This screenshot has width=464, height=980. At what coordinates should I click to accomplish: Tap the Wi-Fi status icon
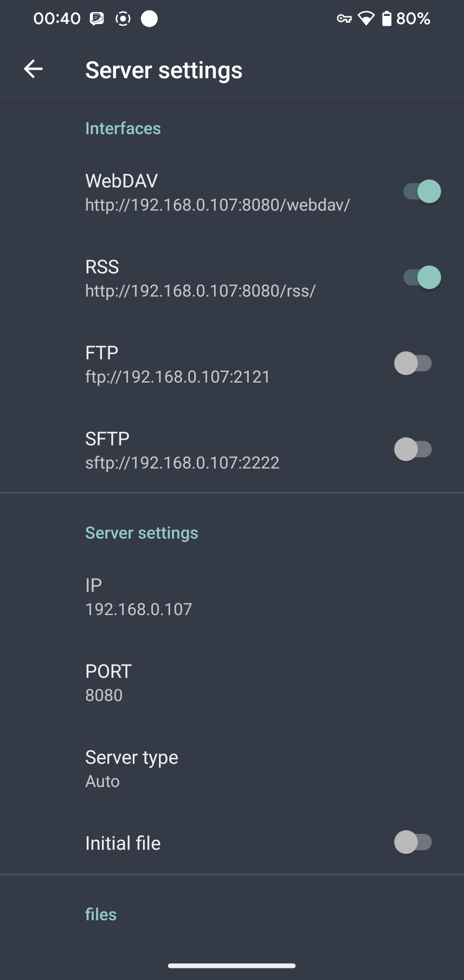[x=366, y=18]
